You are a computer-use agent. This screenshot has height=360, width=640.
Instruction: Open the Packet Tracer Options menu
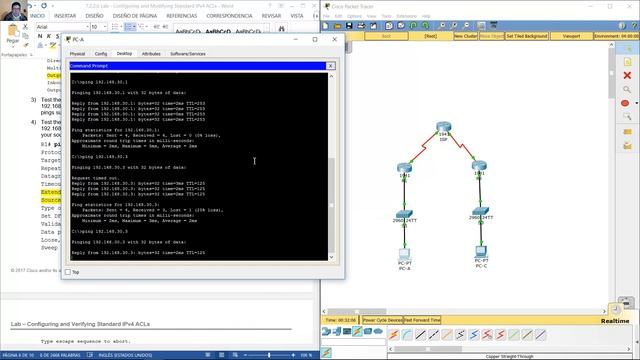click(x=354, y=16)
